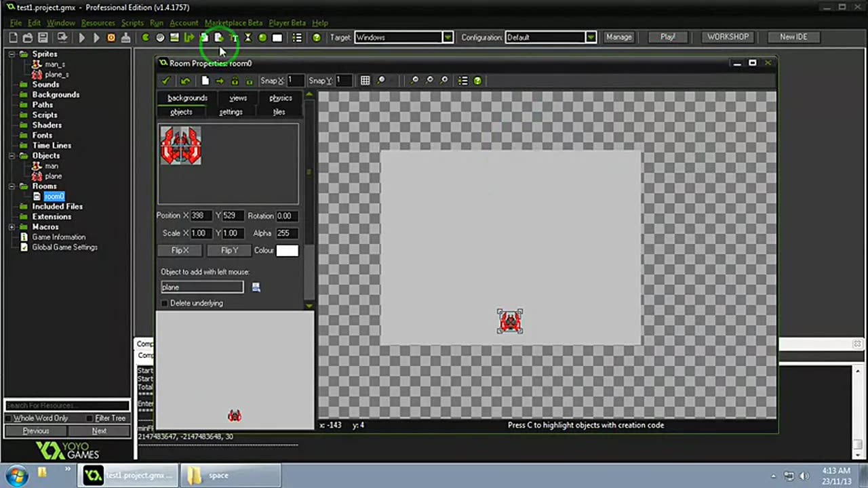Open the Scripts menu
The height and width of the screenshot is (488, 868).
coord(132,22)
